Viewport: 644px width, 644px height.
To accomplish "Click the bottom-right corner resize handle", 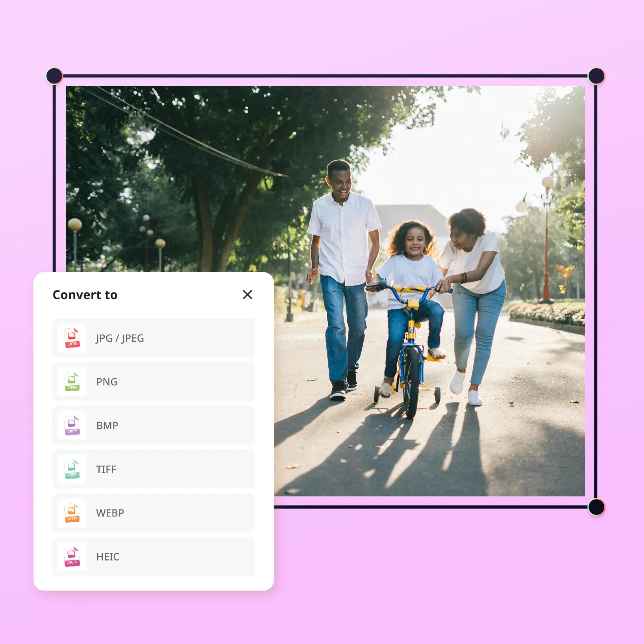I will (596, 507).
